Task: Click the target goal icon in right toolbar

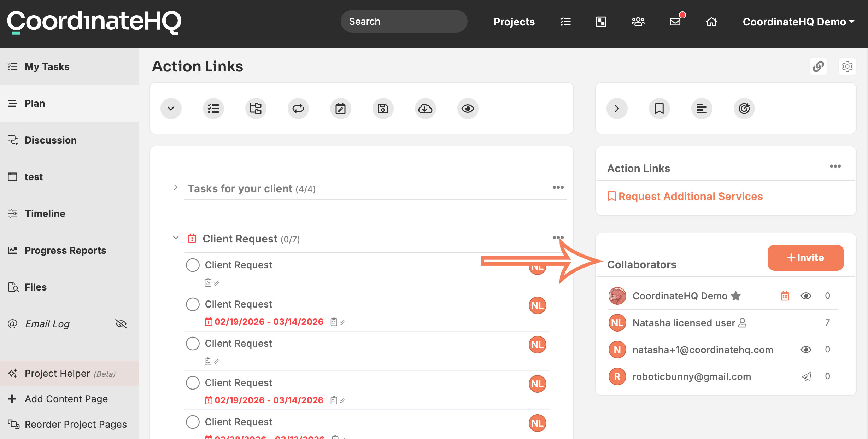Action: pos(744,109)
